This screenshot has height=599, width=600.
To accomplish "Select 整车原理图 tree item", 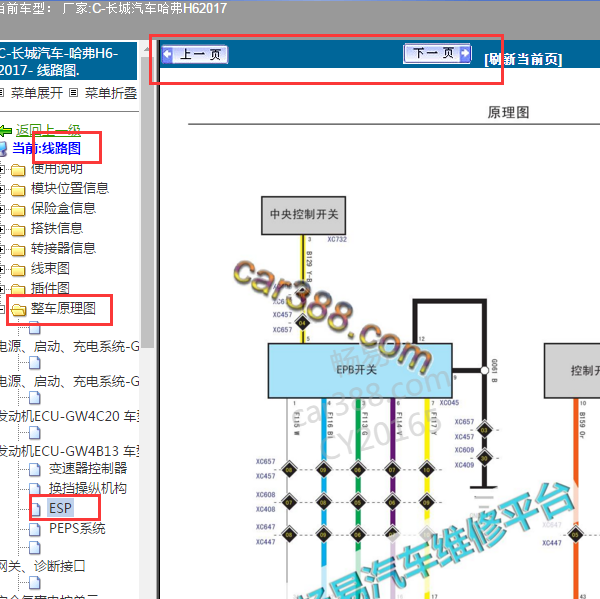I will [x=63, y=308].
